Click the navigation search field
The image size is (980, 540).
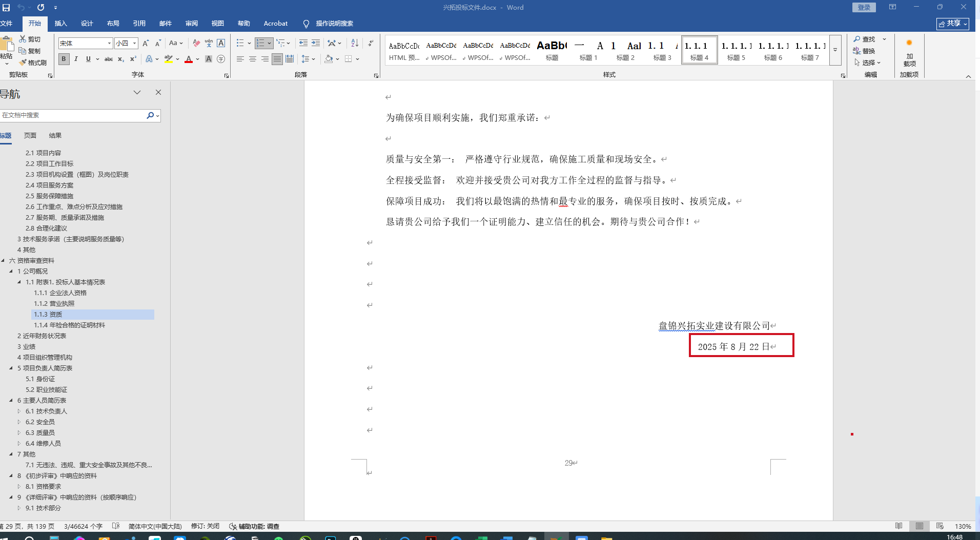73,115
